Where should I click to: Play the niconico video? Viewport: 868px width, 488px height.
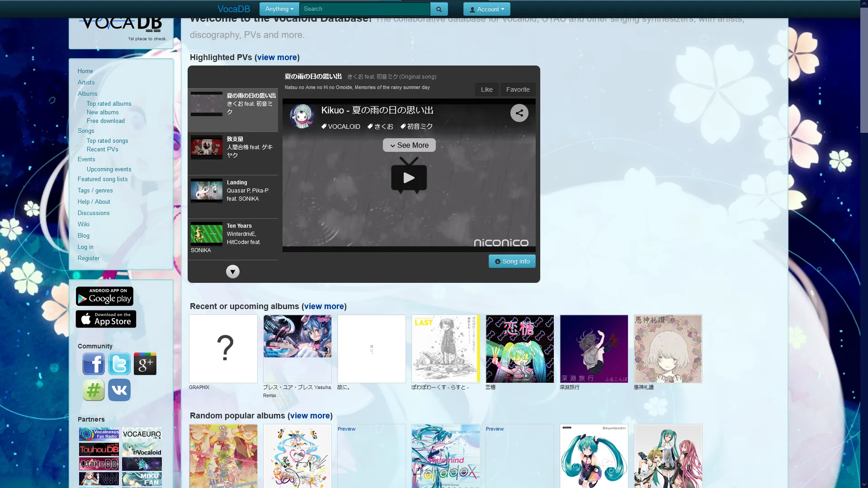(x=409, y=178)
